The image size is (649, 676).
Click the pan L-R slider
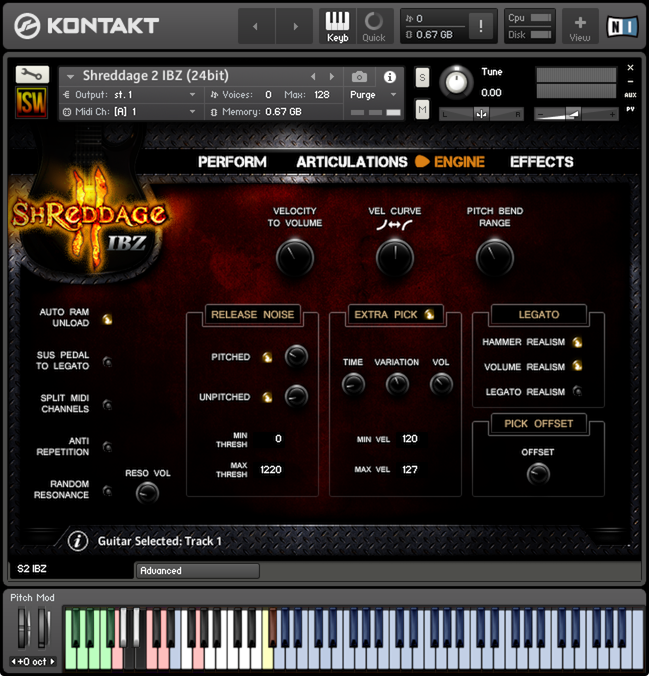pyautogui.click(x=481, y=114)
